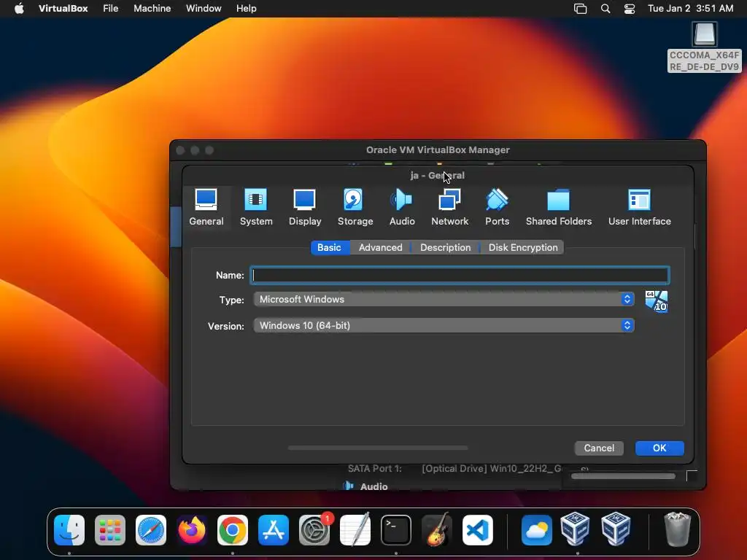
Task: Open Safari from the Dock
Action: (x=151, y=530)
